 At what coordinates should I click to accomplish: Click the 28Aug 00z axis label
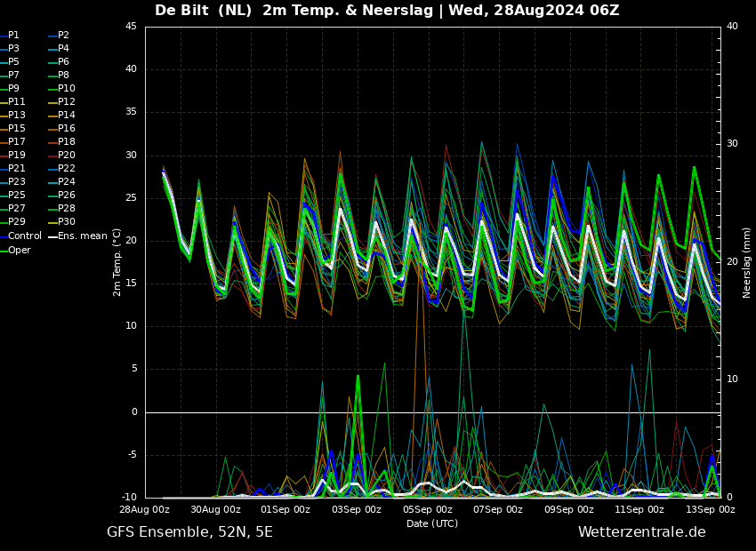click(x=145, y=509)
